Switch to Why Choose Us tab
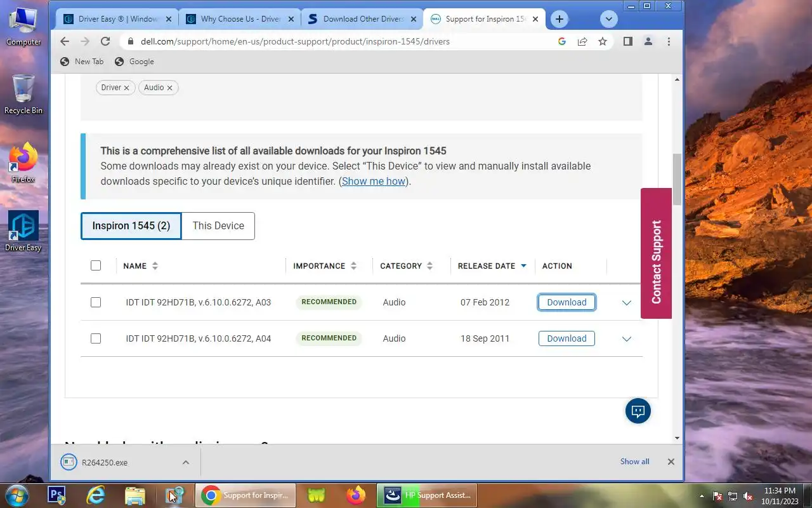Image resolution: width=812 pixels, height=508 pixels. pyautogui.click(x=240, y=19)
